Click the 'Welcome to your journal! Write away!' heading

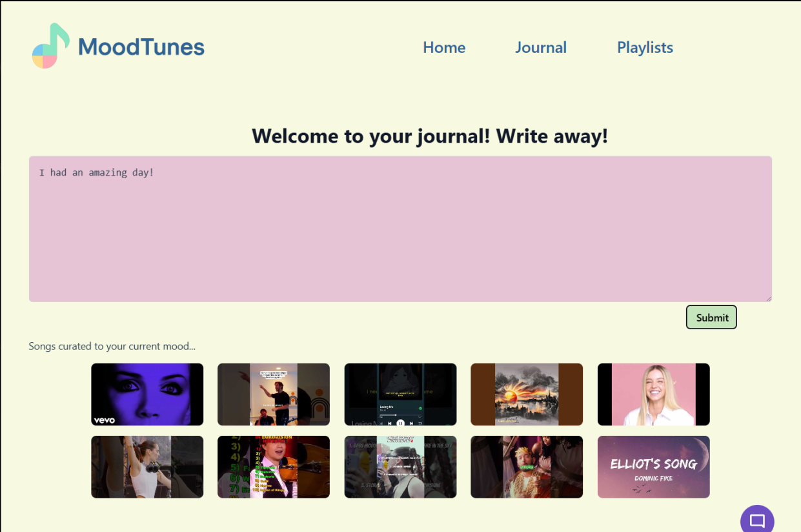click(x=430, y=136)
